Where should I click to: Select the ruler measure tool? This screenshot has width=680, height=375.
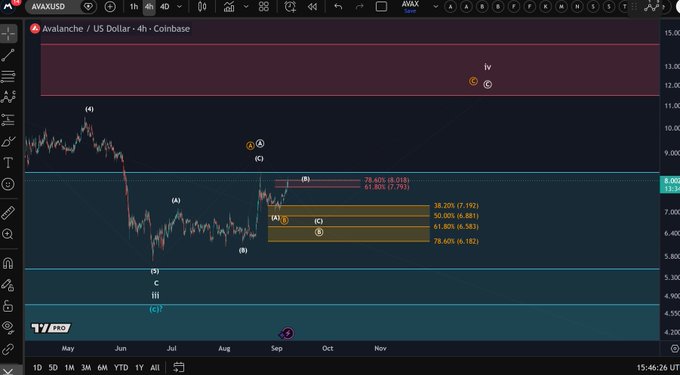8,213
